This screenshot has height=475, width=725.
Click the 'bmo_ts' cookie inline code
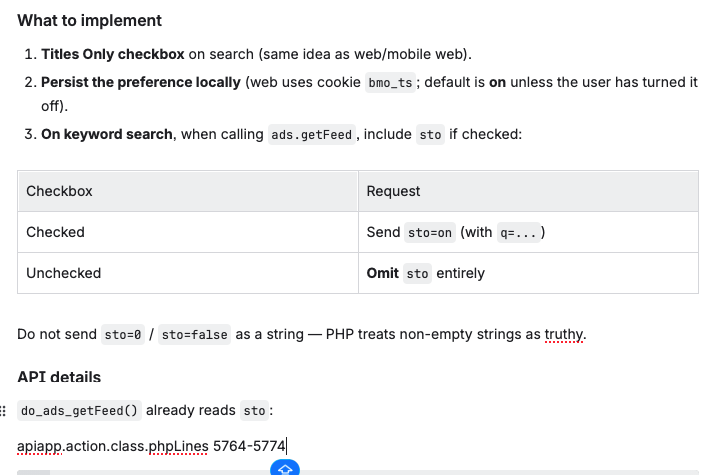pyautogui.click(x=390, y=83)
